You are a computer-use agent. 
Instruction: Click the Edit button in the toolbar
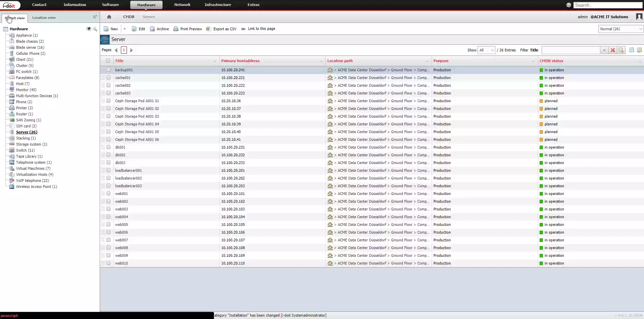[138, 29]
